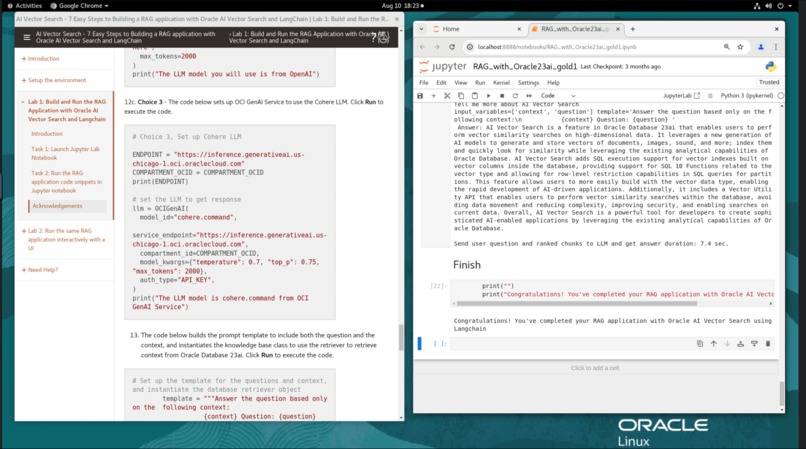Image resolution: width=806 pixels, height=449 pixels.
Task: Open the Jupyter Edit menu
Action: click(x=441, y=83)
